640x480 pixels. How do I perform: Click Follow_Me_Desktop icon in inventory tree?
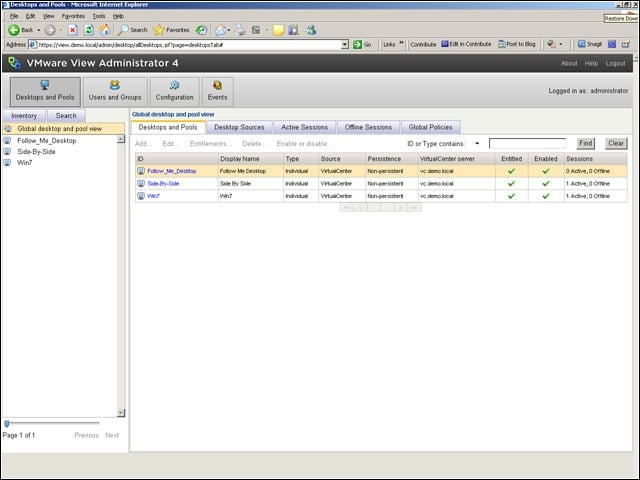point(7,140)
